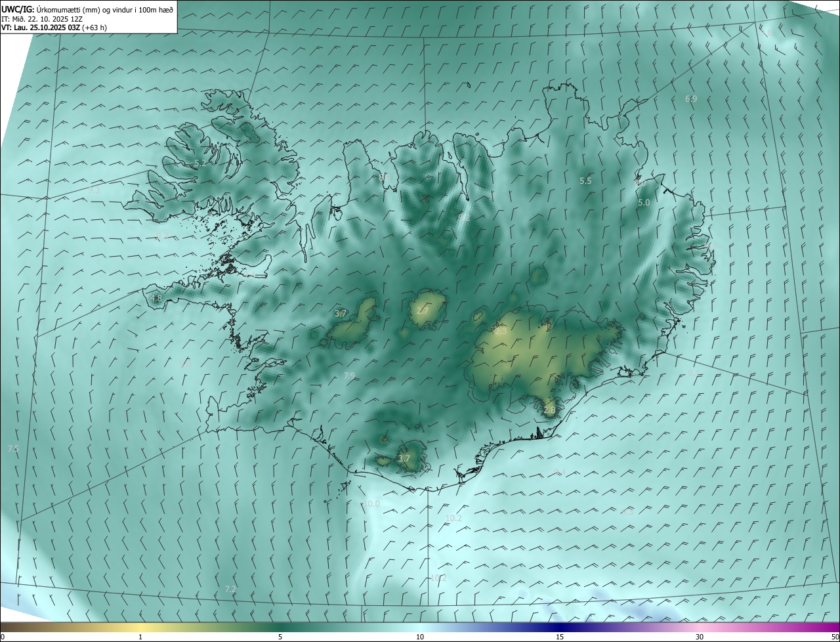Click the 7.9 value in southwest Iceland
This screenshot has width=840, height=642.
tap(349, 375)
